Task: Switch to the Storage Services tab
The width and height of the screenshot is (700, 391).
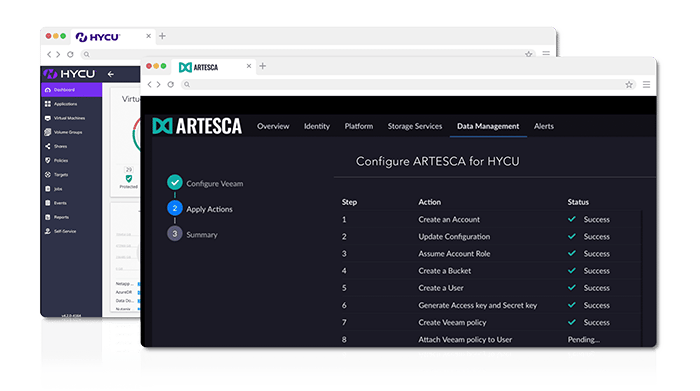Action: 415,126
